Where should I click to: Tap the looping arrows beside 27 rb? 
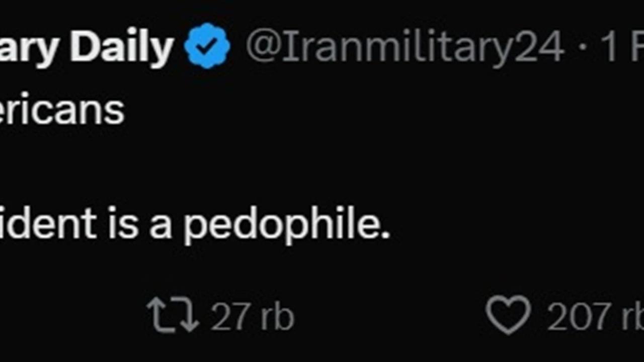tap(173, 316)
